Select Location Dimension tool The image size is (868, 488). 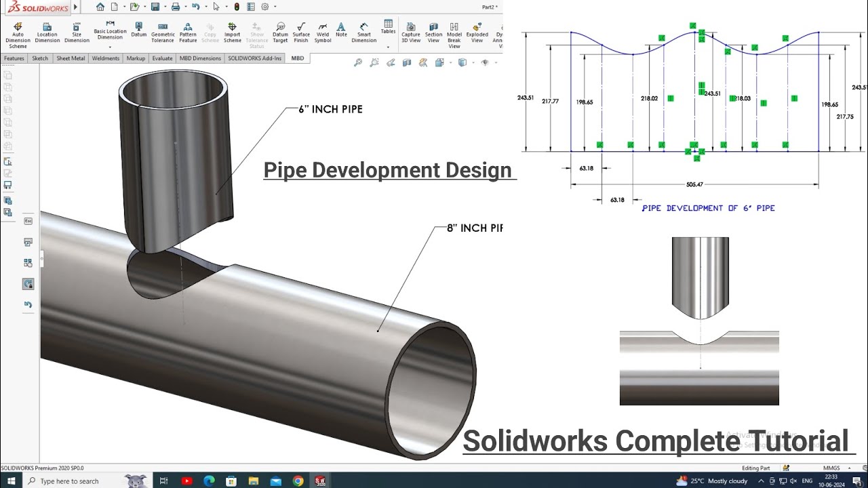click(47, 33)
